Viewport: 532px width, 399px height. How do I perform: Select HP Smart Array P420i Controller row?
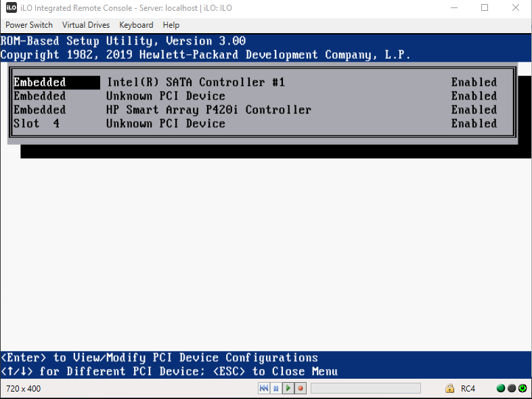(255, 110)
